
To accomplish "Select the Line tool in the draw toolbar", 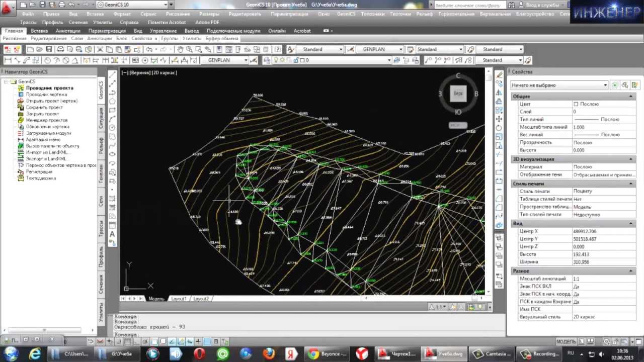I will coord(112,74).
